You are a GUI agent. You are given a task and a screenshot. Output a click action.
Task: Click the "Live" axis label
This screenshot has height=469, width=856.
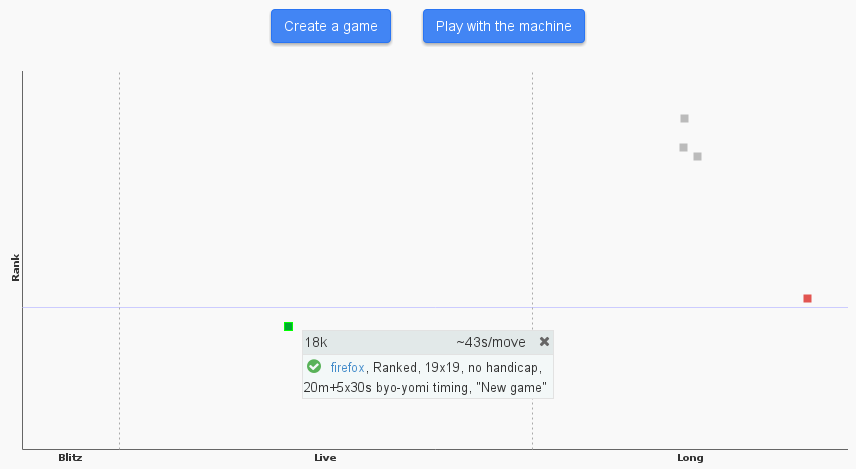click(x=325, y=458)
